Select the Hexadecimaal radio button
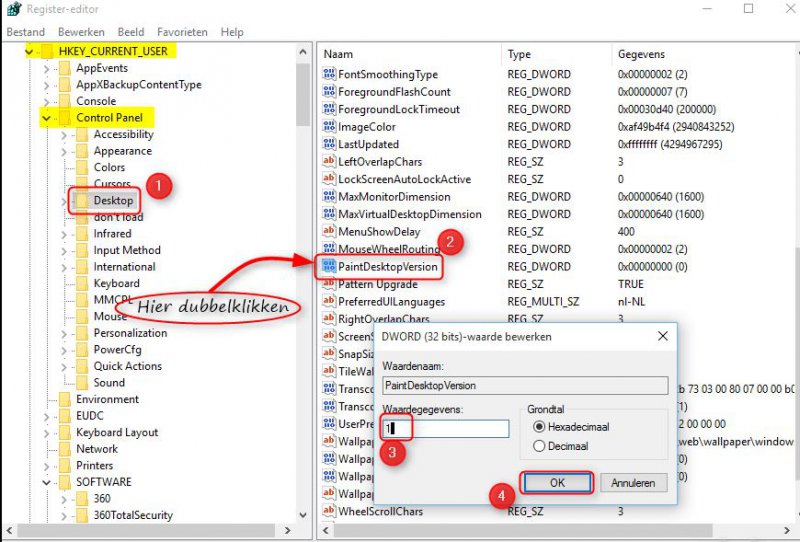 pos(540,428)
